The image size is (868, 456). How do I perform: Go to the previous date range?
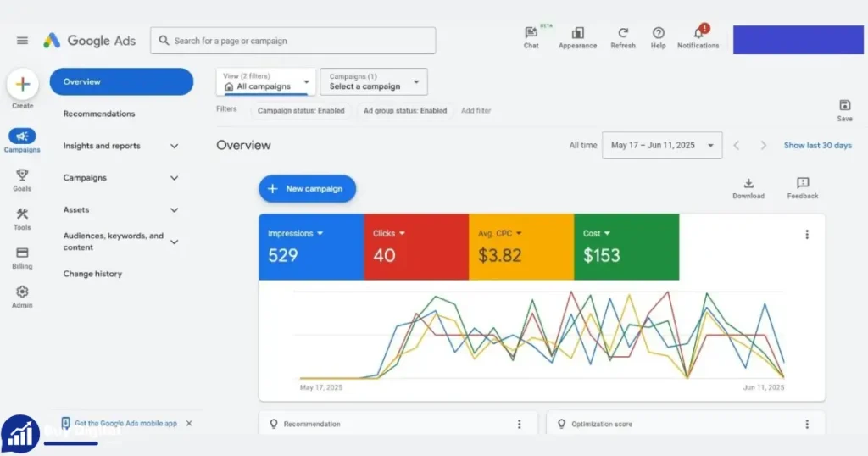[737, 146]
